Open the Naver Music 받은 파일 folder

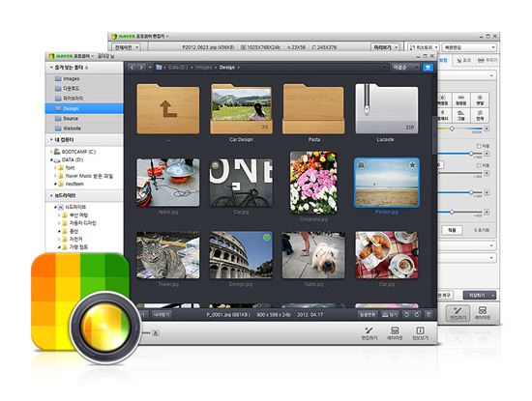tap(89, 176)
